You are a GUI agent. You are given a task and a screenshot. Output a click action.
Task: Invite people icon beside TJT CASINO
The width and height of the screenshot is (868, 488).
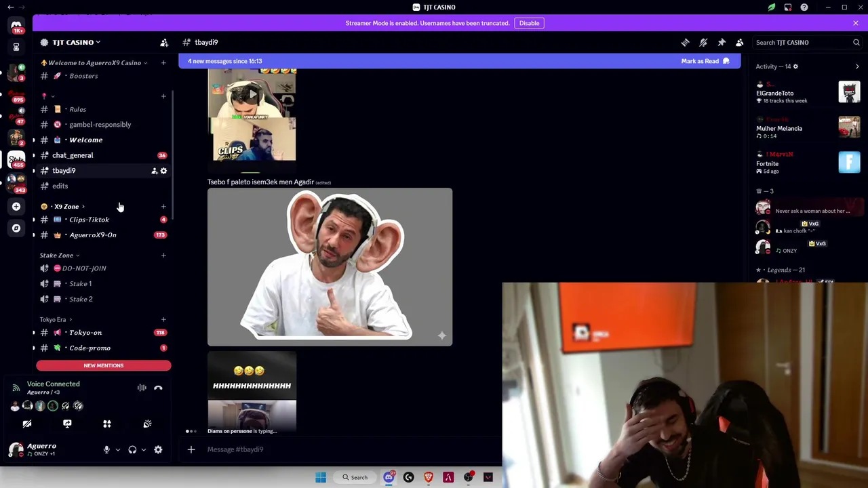[x=164, y=42]
